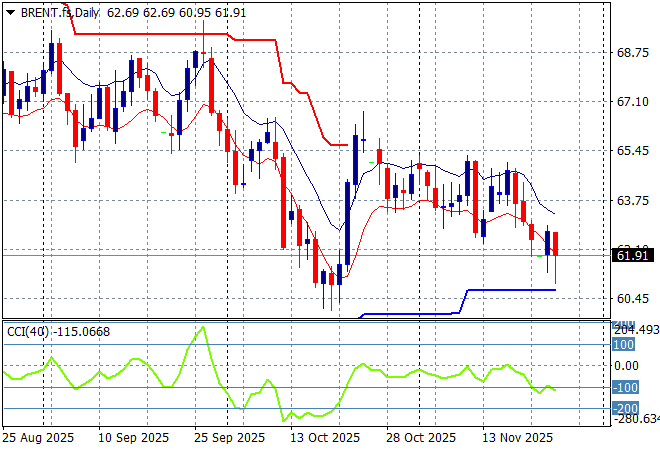
Task: Click the 10 Sep 2025 date label
Action: [133, 438]
